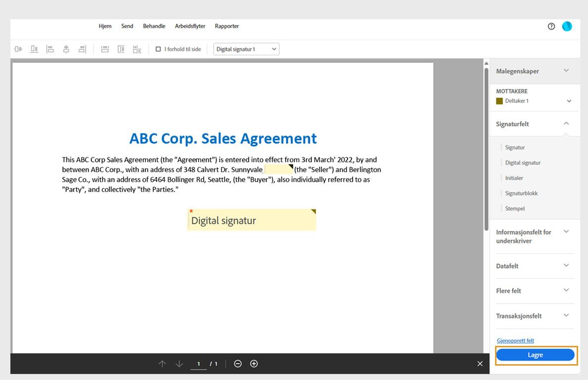Click the 'Gjenopprett felt' link

point(515,340)
